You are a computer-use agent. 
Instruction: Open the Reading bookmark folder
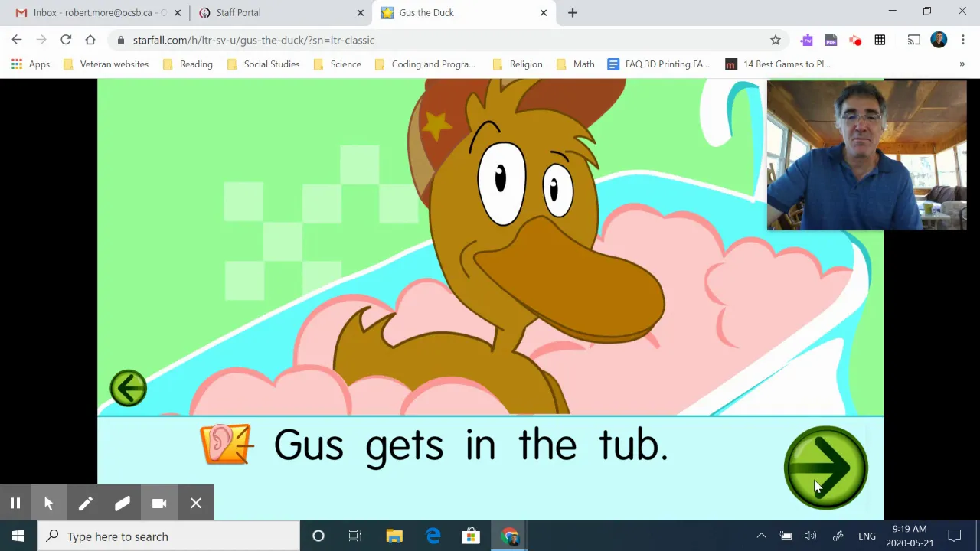click(188, 64)
